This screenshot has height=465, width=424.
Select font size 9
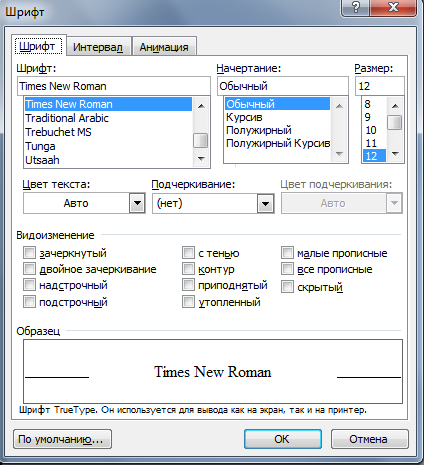(x=374, y=117)
